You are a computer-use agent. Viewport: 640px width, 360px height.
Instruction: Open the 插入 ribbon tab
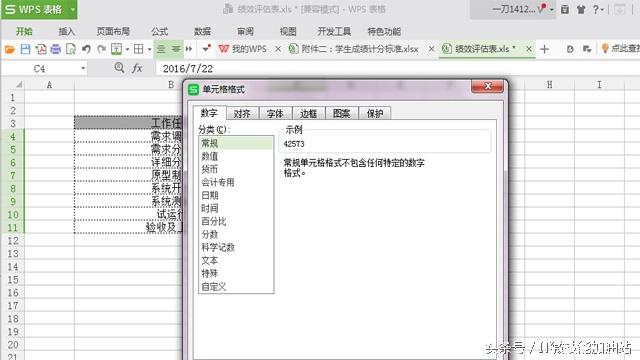(67, 31)
